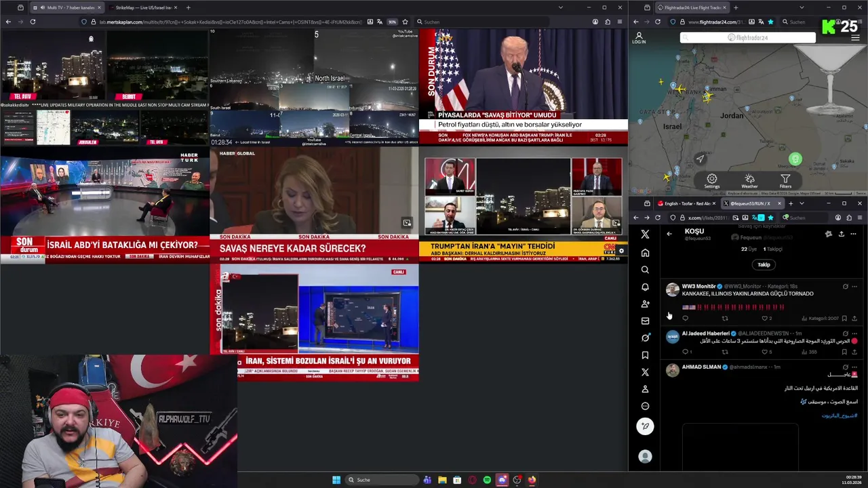
Task: Open X Messages envelope in the sidebar
Action: point(645,321)
